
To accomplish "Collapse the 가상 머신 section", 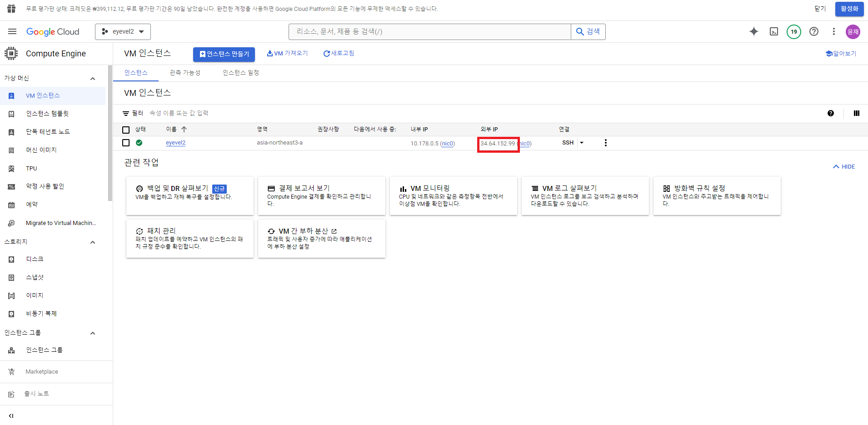I will click(93, 78).
